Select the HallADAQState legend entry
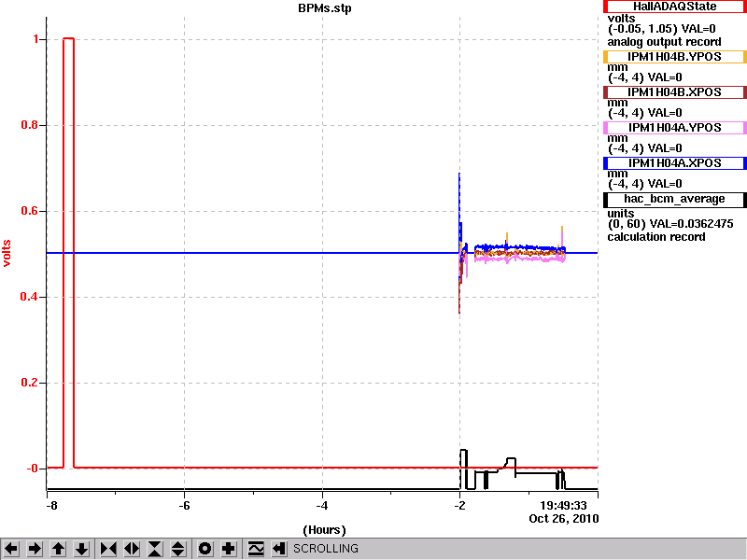747x560 pixels. [x=674, y=7]
